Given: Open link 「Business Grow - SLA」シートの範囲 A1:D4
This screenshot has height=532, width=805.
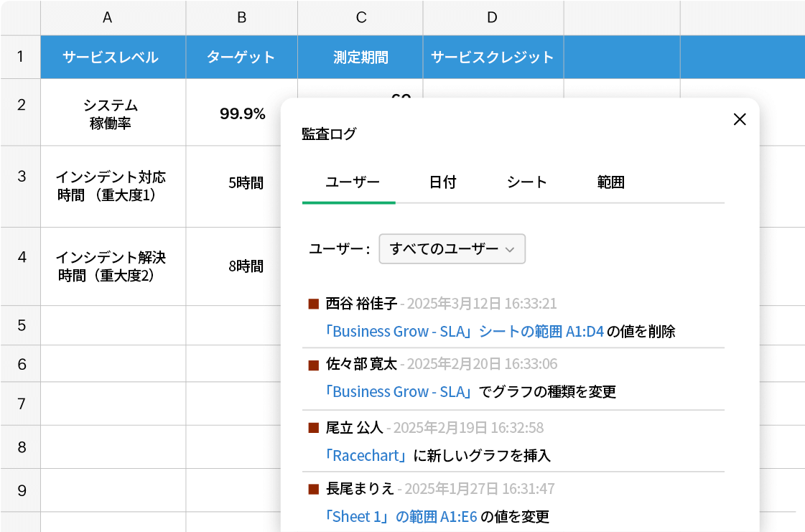Looking at the screenshot, I should click(465, 332).
